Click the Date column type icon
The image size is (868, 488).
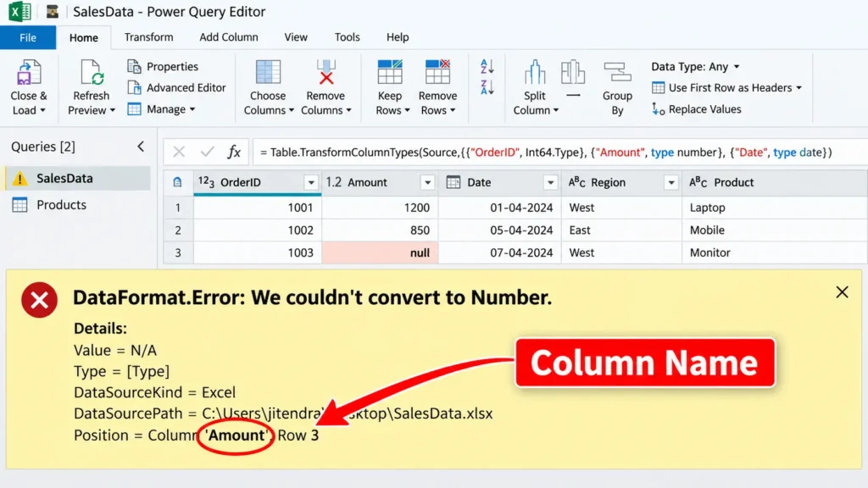point(453,182)
